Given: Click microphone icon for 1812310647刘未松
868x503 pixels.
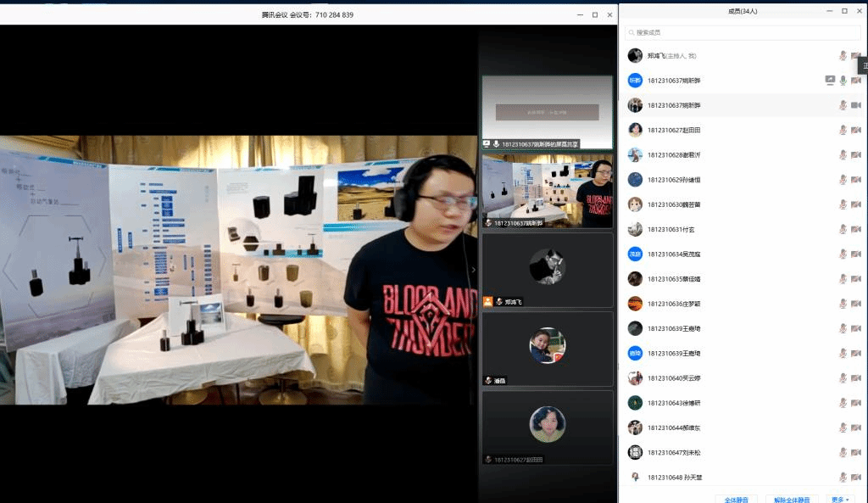Looking at the screenshot, I should [843, 453].
